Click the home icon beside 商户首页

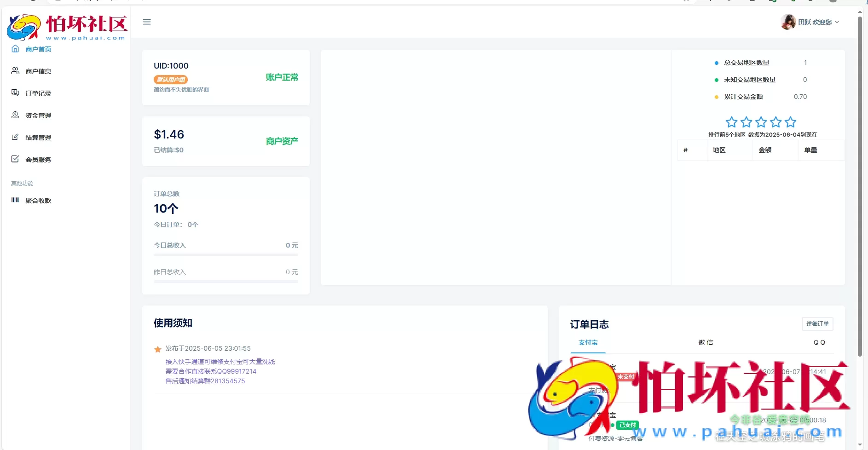pyautogui.click(x=15, y=49)
